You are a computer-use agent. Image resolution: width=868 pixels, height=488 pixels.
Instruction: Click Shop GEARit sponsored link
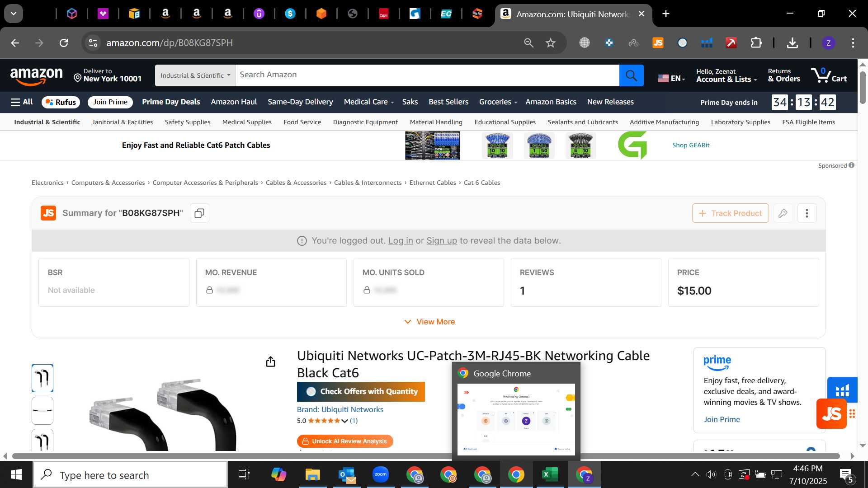691,145
